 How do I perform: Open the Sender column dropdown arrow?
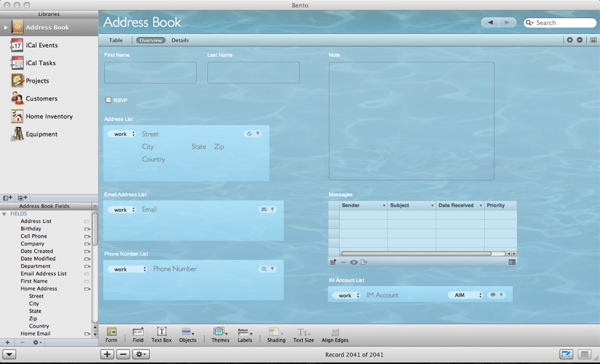(384, 206)
